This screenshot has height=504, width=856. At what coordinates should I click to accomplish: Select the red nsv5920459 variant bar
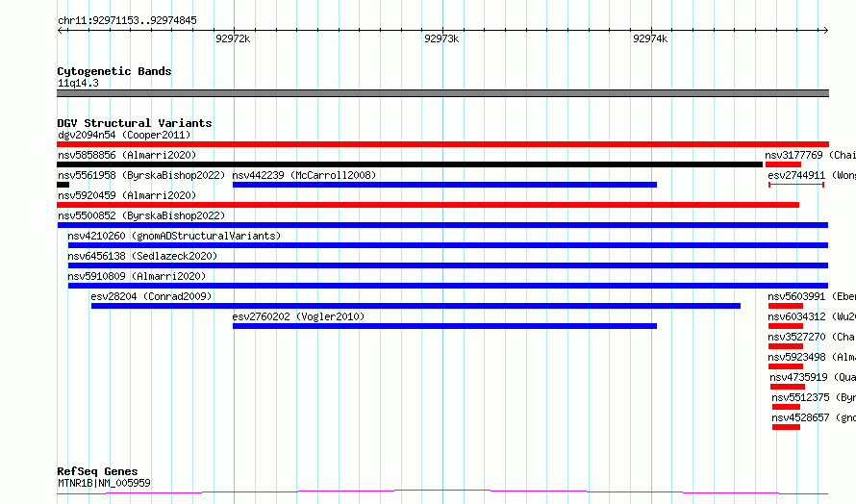428,205
